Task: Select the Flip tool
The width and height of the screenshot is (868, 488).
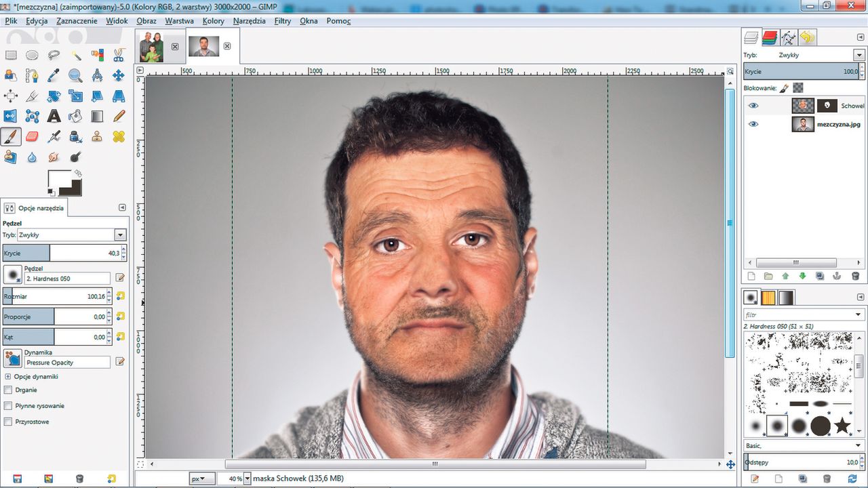Action: pyautogui.click(x=11, y=116)
